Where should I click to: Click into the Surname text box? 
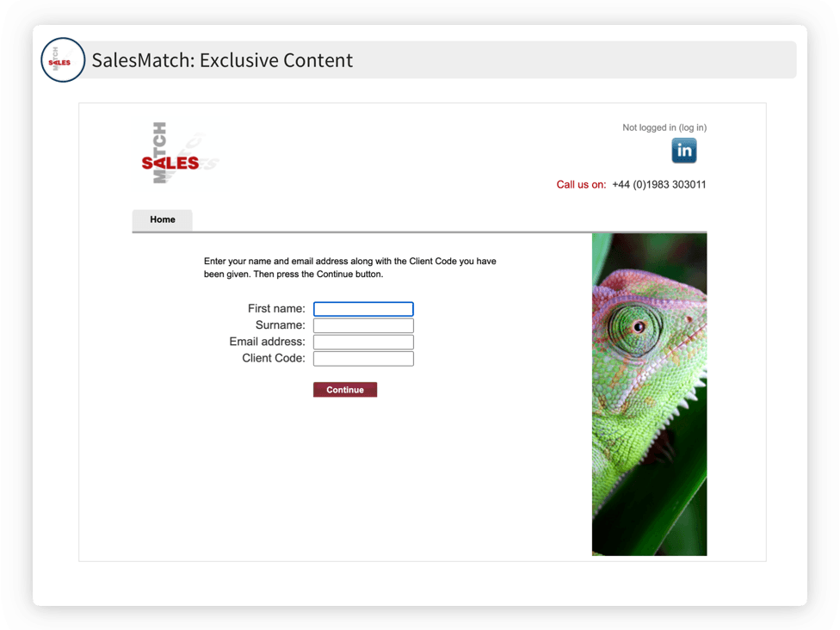[363, 325]
